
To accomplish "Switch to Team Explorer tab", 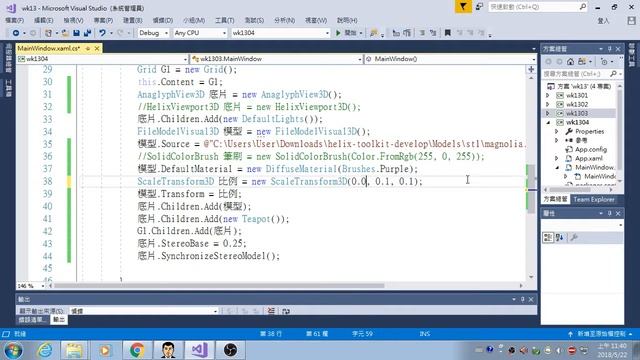I will click(594, 199).
